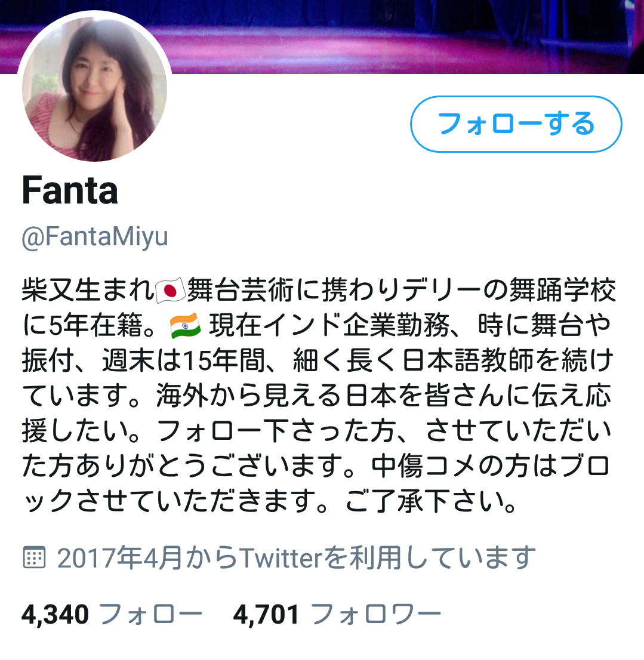Click the Japan flag emoji in bio
Viewport: 644px width, 660px height.
(171, 291)
